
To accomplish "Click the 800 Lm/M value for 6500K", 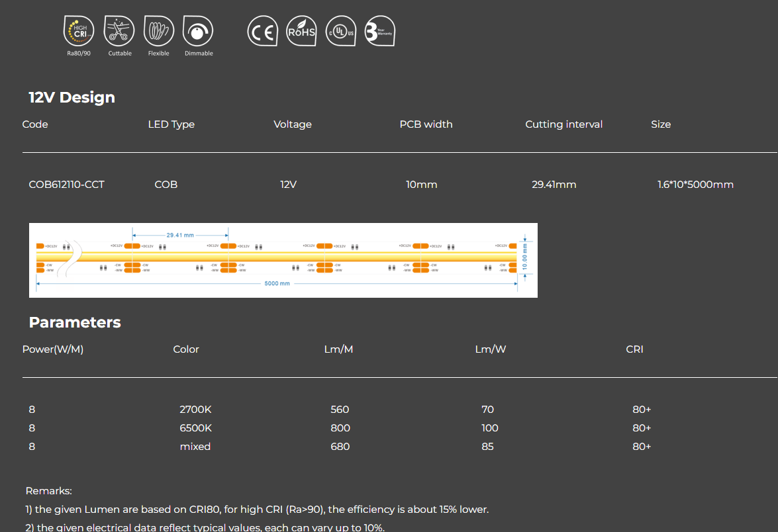I will (x=340, y=428).
